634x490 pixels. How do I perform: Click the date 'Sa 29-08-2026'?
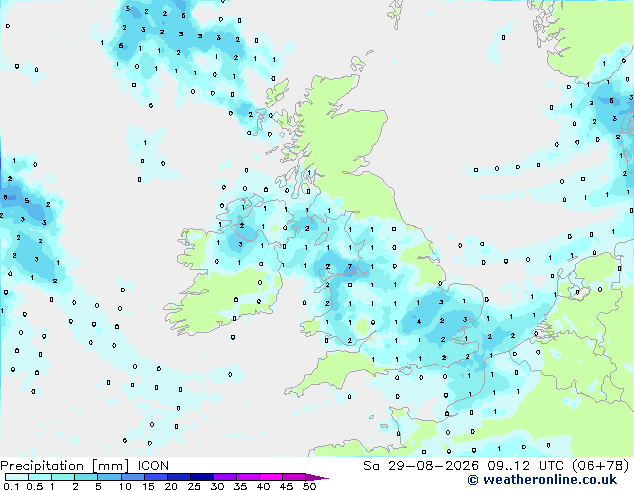coord(421,466)
